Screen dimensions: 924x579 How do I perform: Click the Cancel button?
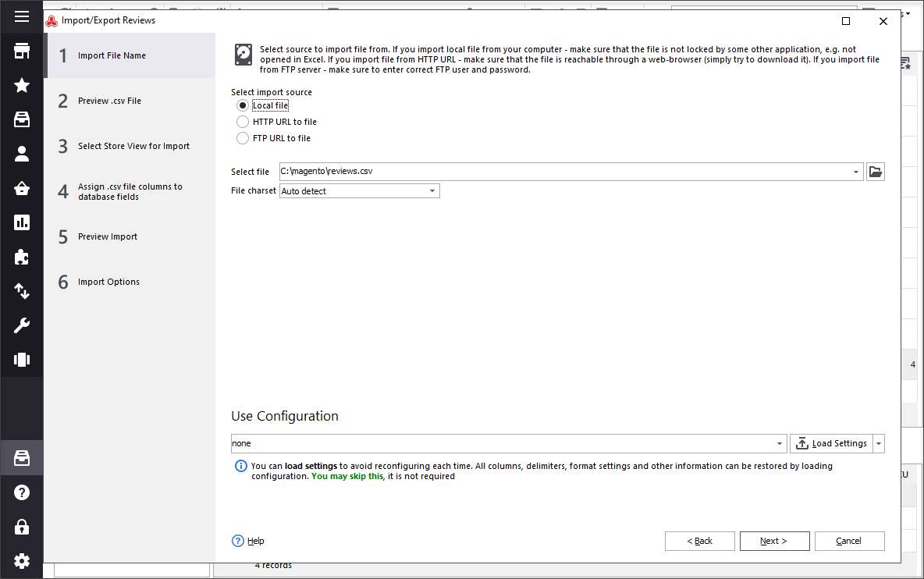coord(849,541)
